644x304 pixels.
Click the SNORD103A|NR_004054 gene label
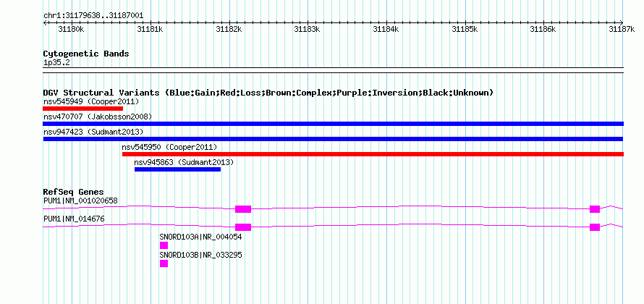point(201,237)
